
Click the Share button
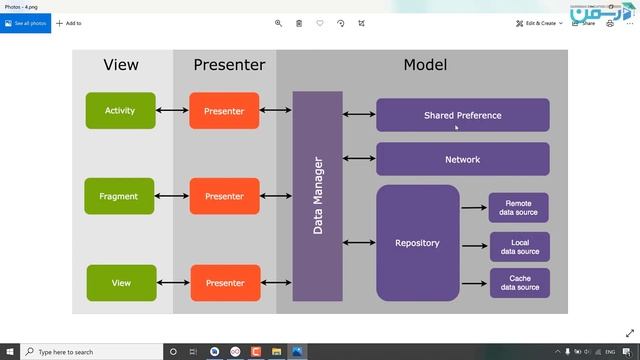point(584,23)
